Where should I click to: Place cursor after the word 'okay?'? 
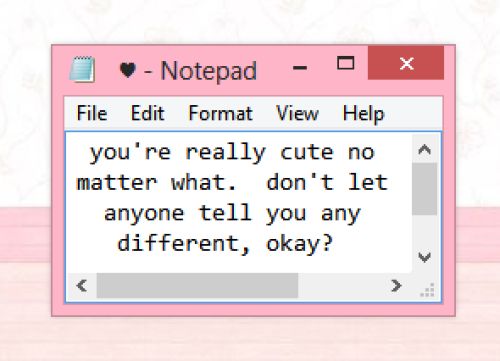point(334,244)
